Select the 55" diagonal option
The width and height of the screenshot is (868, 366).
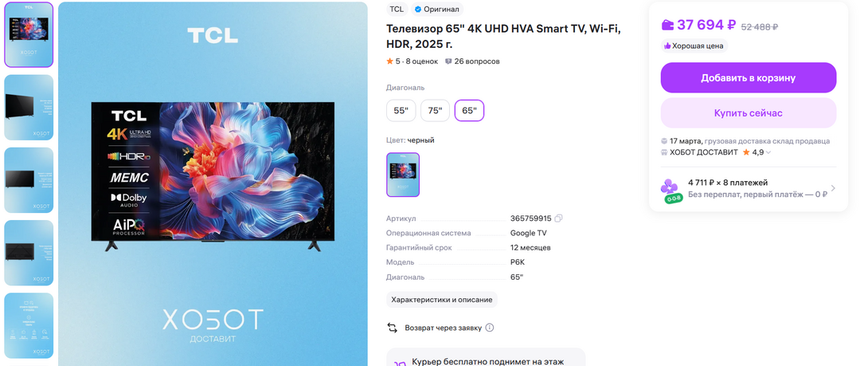click(x=401, y=110)
